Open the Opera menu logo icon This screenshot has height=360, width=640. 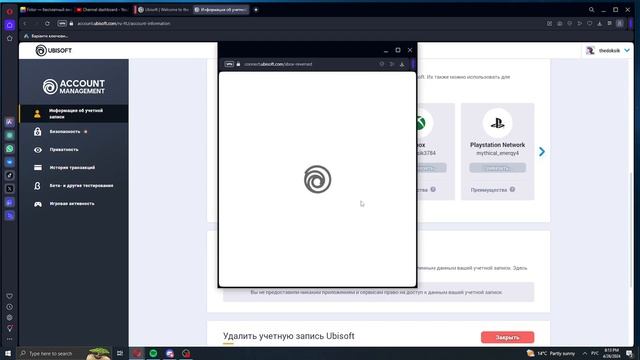[x=10, y=11]
